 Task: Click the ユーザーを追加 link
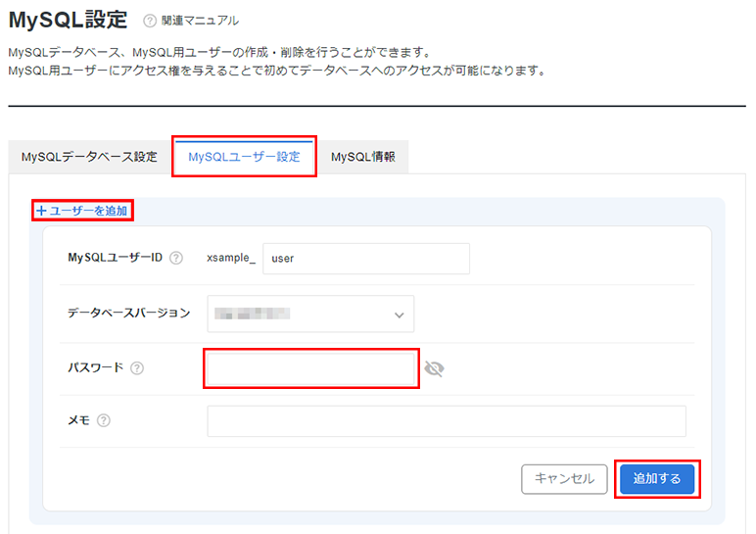click(82, 211)
